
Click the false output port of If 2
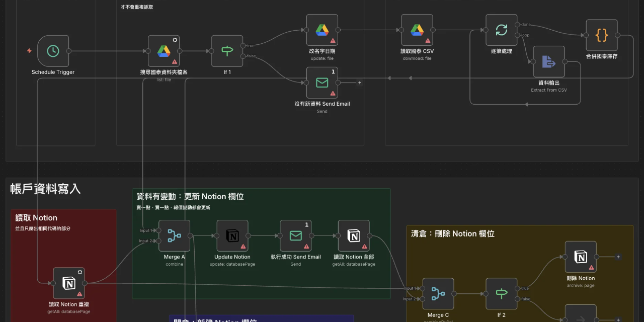tap(518, 299)
